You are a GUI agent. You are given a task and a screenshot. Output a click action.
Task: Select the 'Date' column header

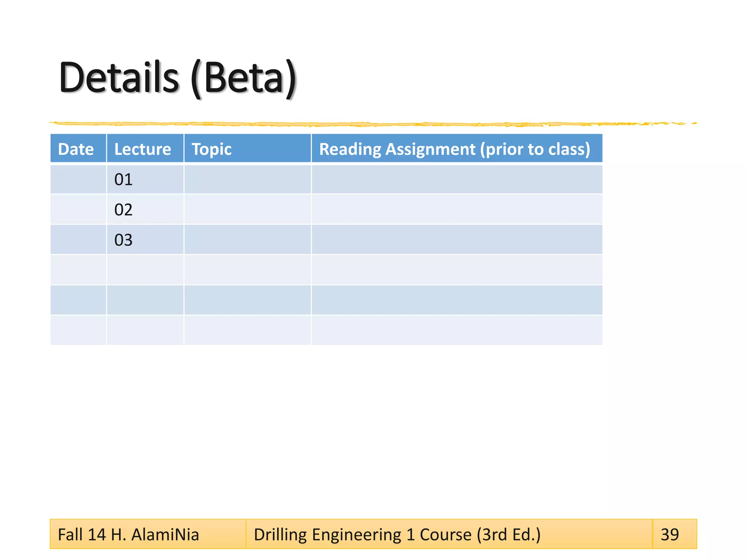[x=78, y=148]
